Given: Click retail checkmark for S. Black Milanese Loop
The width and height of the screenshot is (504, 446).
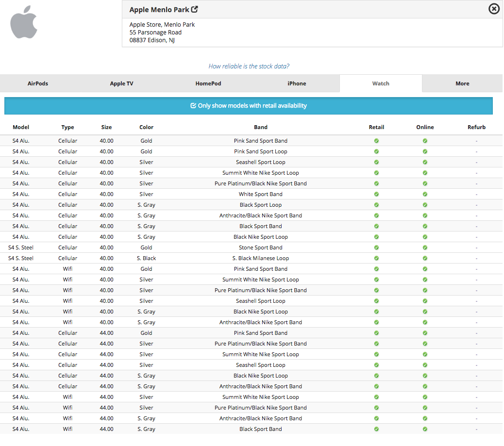Looking at the screenshot, I should (x=376, y=258).
